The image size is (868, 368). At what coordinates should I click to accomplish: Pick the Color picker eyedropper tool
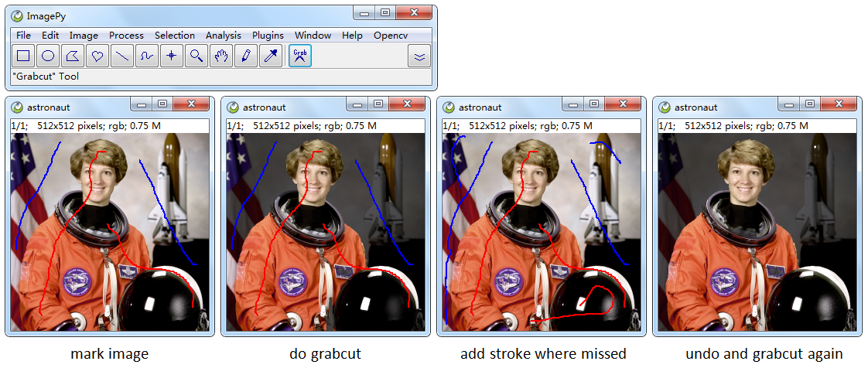(x=270, y=56)
